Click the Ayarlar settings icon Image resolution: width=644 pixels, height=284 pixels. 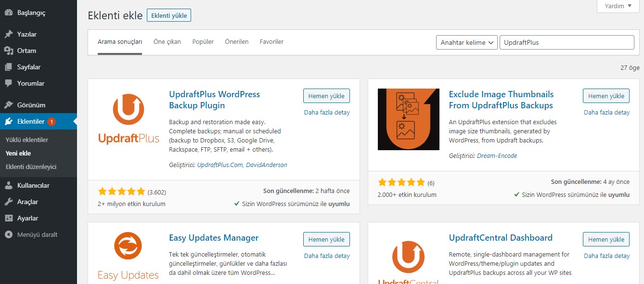(9, 218)
